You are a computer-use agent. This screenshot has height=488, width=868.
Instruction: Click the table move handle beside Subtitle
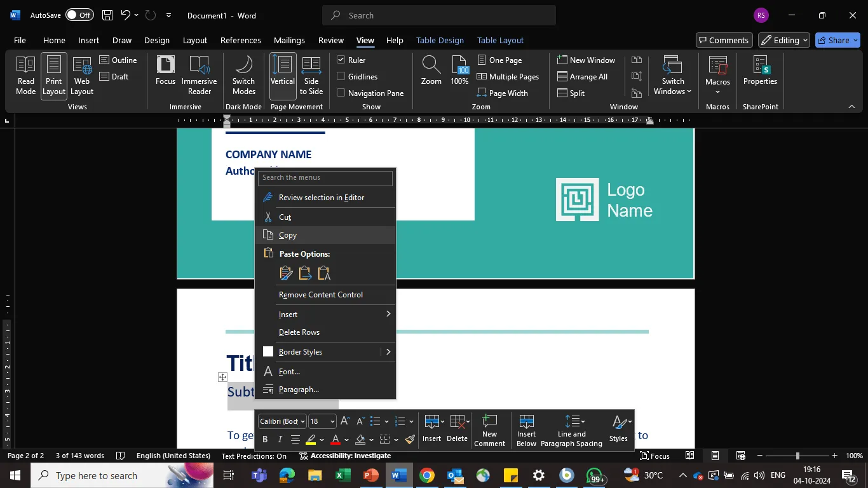[222, 377]
